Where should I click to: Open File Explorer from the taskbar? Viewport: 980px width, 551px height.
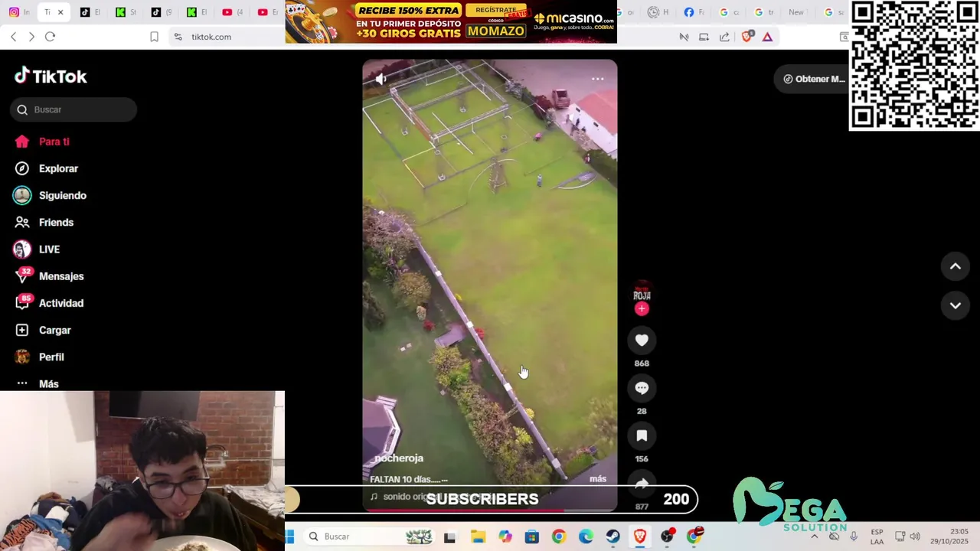478,537
